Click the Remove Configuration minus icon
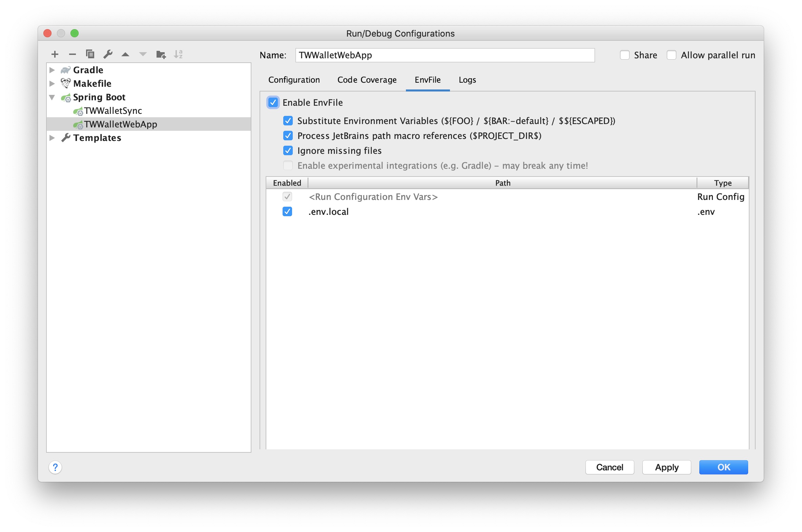 pyautogui.click(x=72, y=54)
